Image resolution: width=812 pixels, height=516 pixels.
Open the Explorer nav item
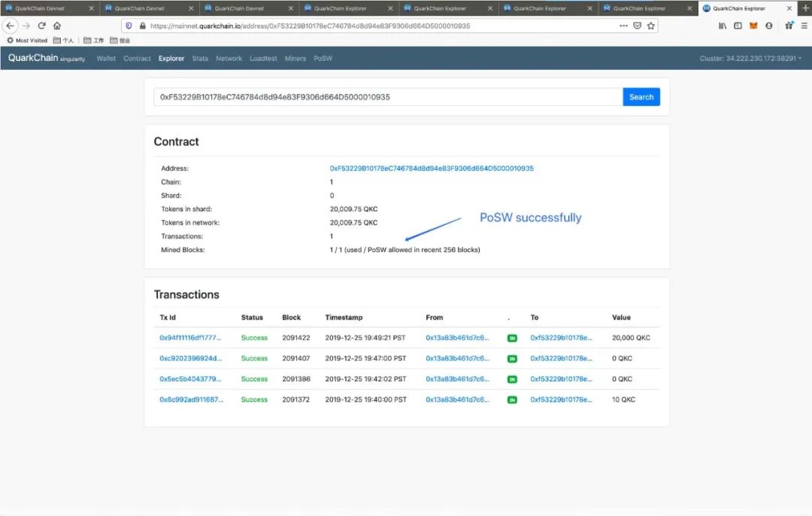[x=171, y=59]
